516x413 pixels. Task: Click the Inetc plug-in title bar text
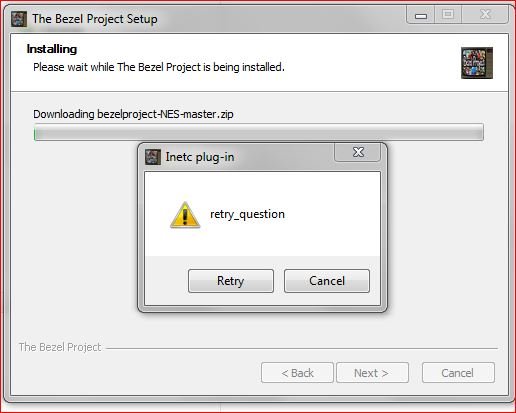(x=200, y=157)
